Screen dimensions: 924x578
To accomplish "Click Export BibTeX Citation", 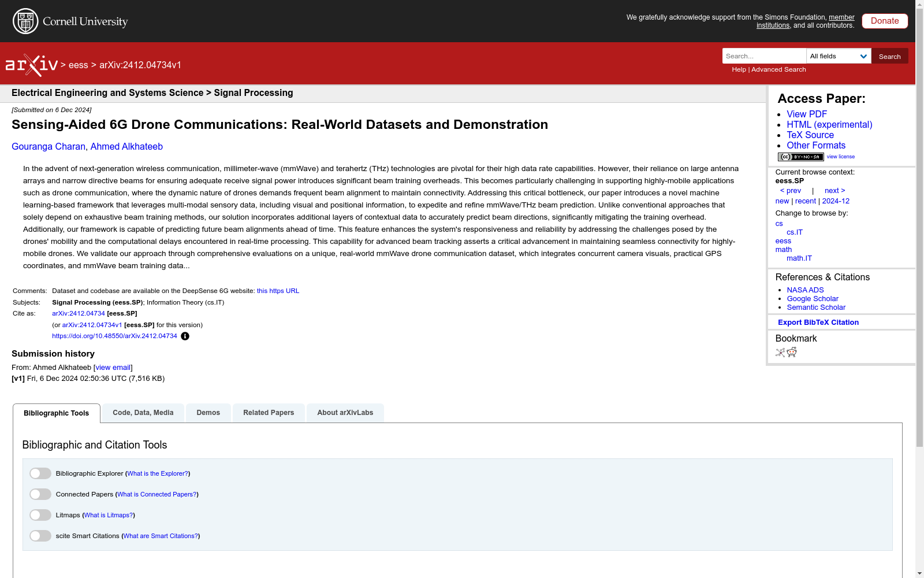I will coord(818,323).
